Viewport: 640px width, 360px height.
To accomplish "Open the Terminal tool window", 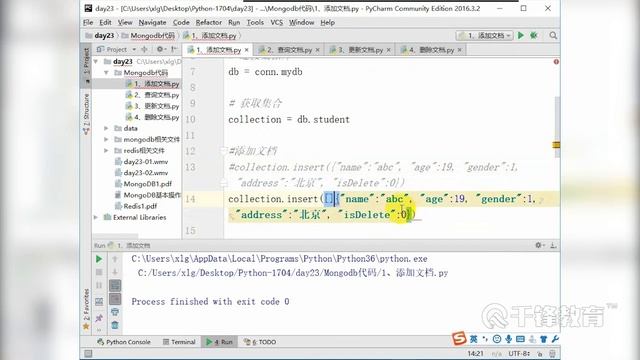I will (179, 342).
